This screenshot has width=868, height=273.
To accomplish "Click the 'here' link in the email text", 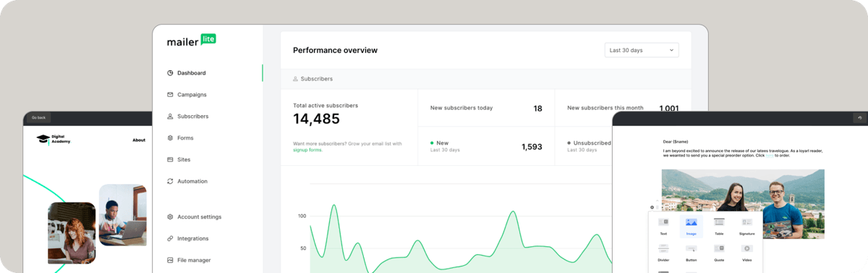I will [770, 155].
